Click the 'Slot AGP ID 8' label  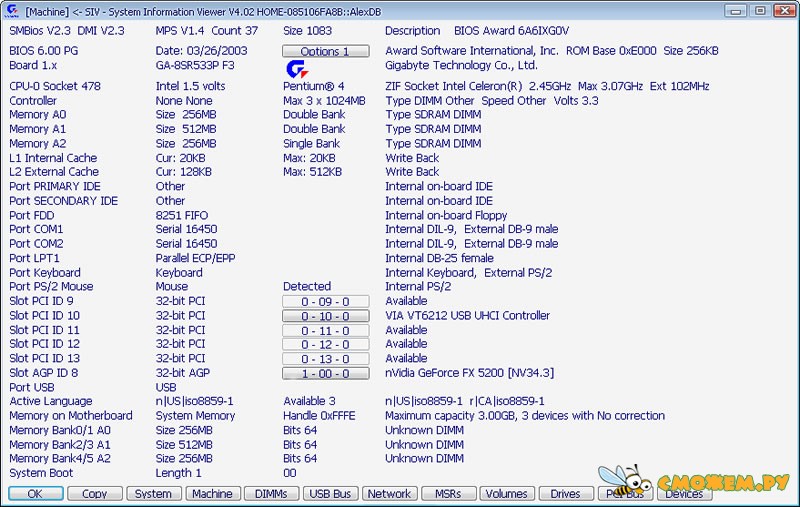(44, 373)
